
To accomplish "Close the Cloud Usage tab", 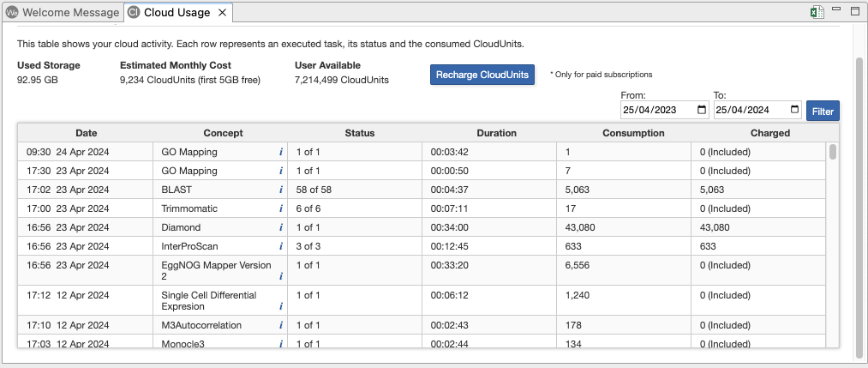I will pos(221,13).
